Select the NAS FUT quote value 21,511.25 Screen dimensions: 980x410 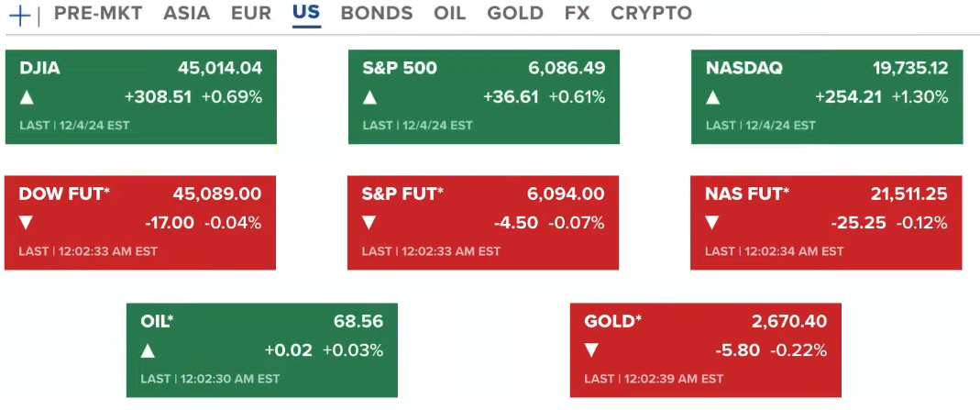coord(908,194)
